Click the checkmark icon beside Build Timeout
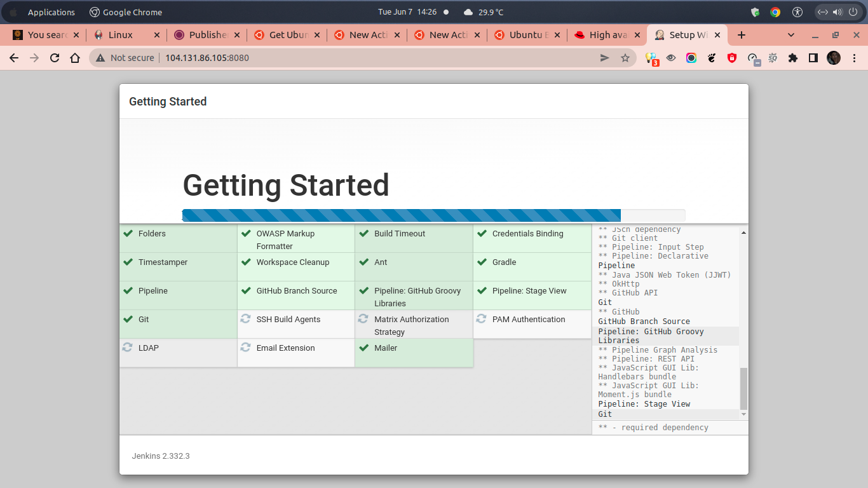 pos(364,234)
